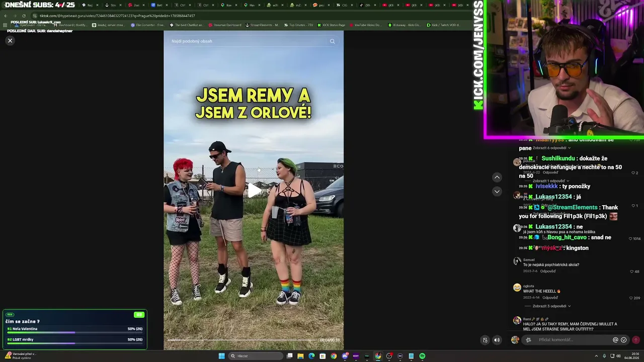Go back with the browser back arrow

(6, 16)
